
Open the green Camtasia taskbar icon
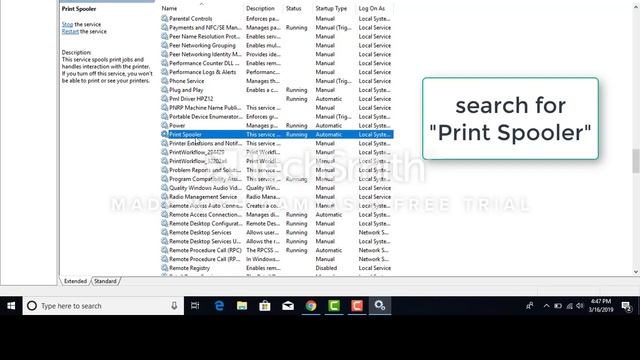coord(334,306)
